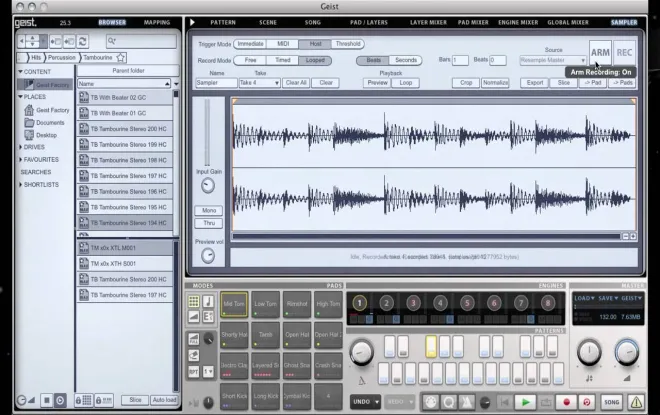Open the Take 4 dropdown
Viewport: 660px width, 415px height.
[x=259, y=83]
